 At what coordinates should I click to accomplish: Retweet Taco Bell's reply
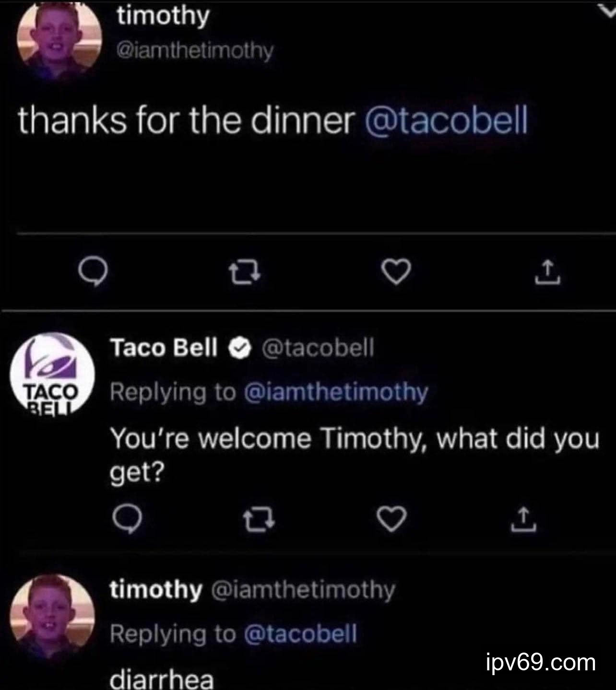pyautogui.click(x=259, y=520)
